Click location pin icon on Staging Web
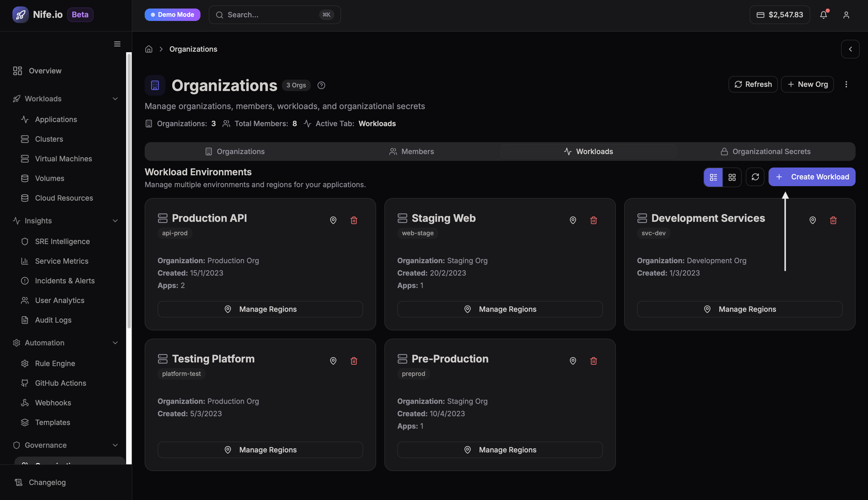This screenshot has width=868, height=500. 573,220
